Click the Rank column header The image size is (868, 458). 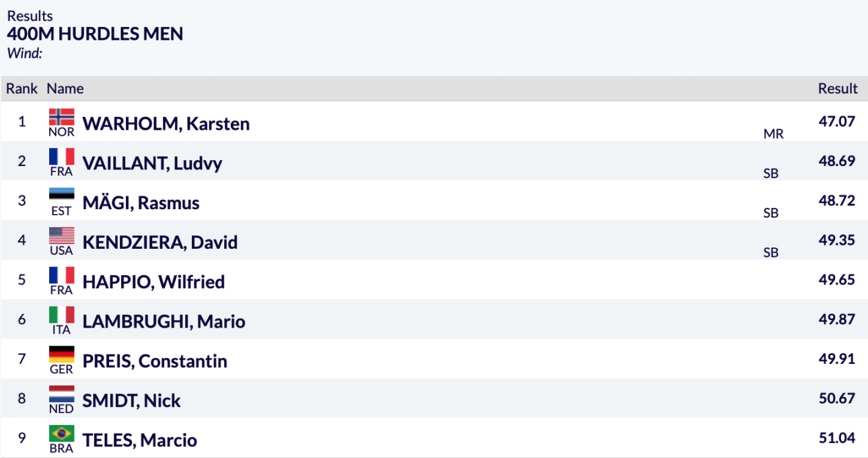tap(22, 88)
